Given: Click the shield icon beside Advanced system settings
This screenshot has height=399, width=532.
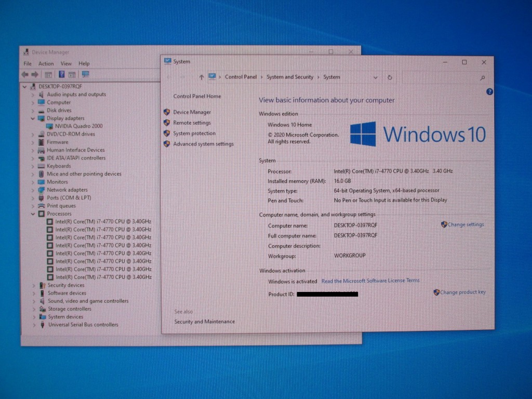Looking at the screenshot, I should point(167,144).
